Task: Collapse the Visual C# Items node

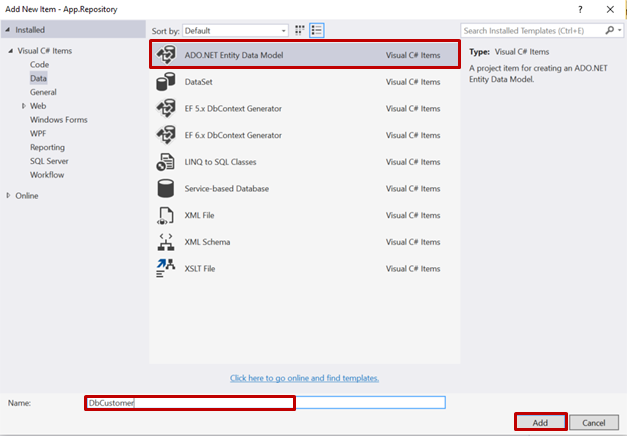Action: [11, 51]
